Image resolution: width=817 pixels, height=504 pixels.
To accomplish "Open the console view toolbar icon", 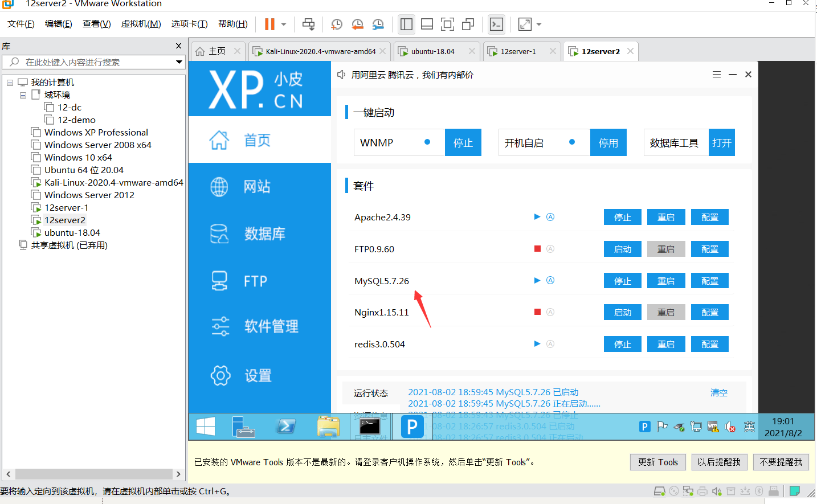I will coord(496,24).
